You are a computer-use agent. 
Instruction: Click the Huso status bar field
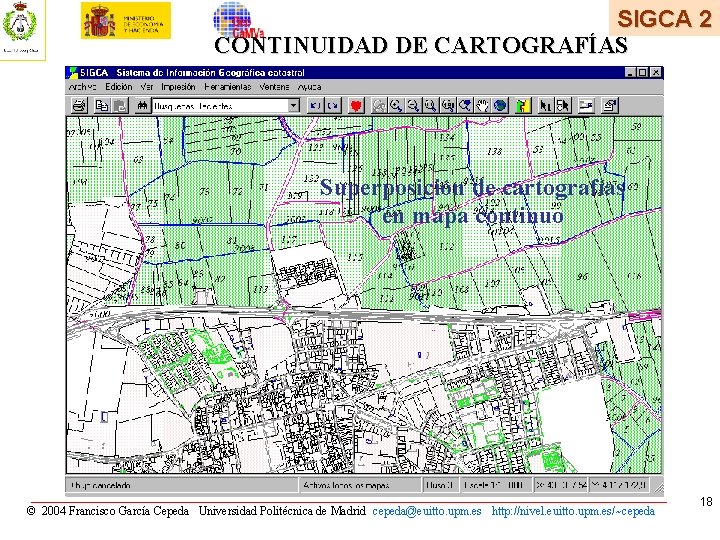[x=440, y=485]
